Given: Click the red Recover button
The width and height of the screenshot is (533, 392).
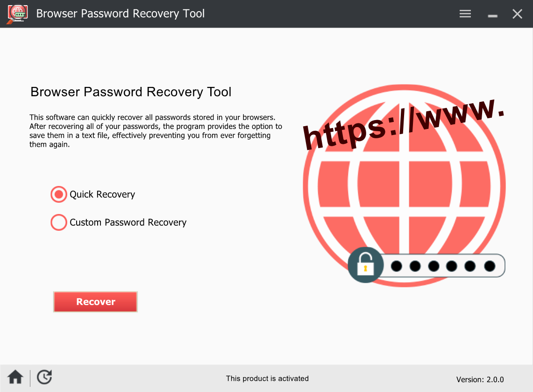Looking at the screenshot, I should point(95,301).
